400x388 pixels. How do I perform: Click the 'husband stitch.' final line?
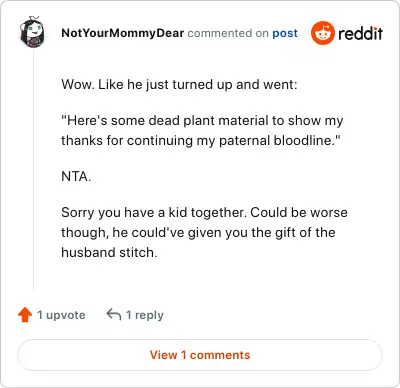pos(109,252)
